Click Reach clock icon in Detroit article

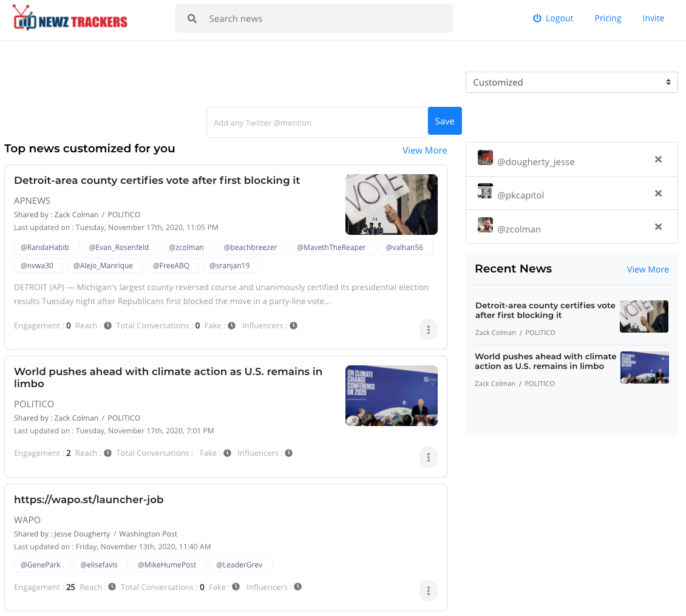pos(107,325)
